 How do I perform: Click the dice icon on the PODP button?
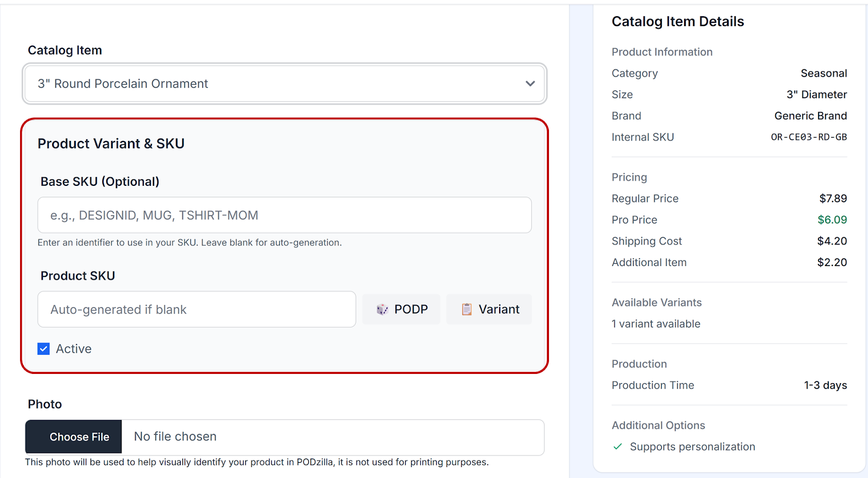tap(382, 309)
